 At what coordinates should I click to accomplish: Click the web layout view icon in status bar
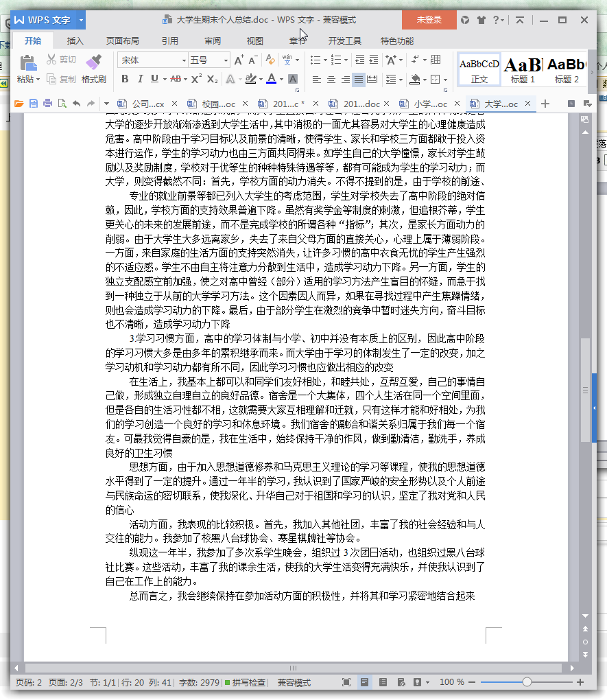click(x=401, y=682)
